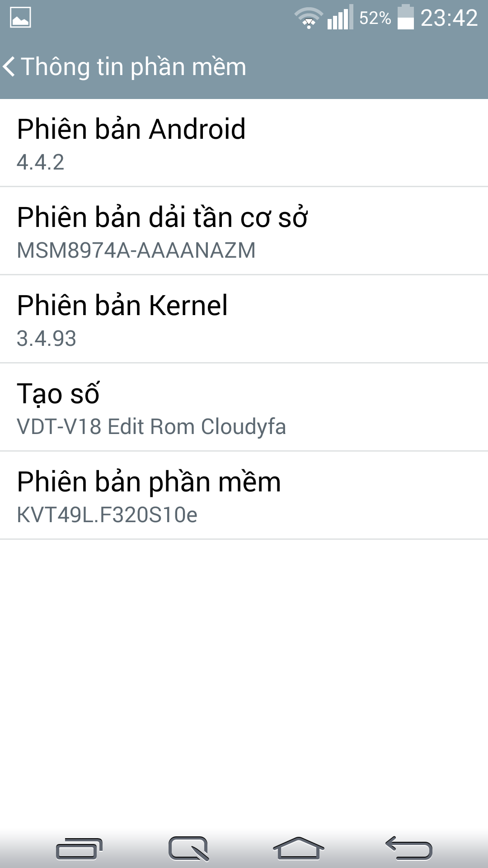
Task: Tap the picture notification icon in status bar
Action: 20,18
